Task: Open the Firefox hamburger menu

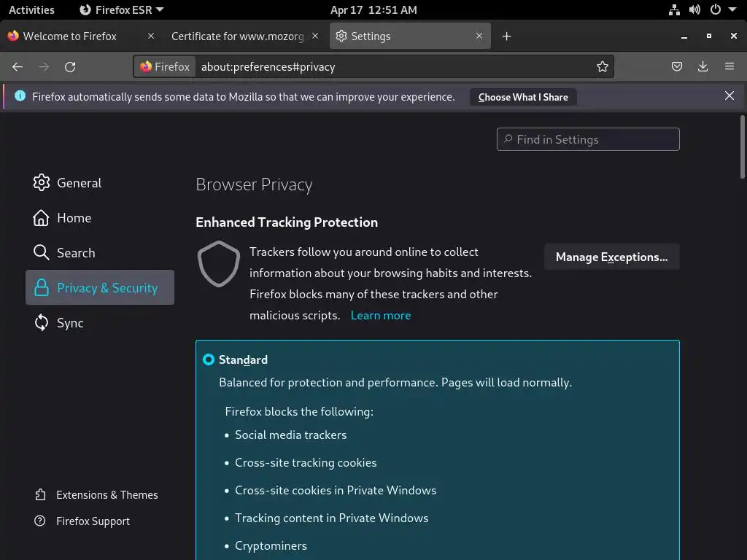Action: coord(729,66)
